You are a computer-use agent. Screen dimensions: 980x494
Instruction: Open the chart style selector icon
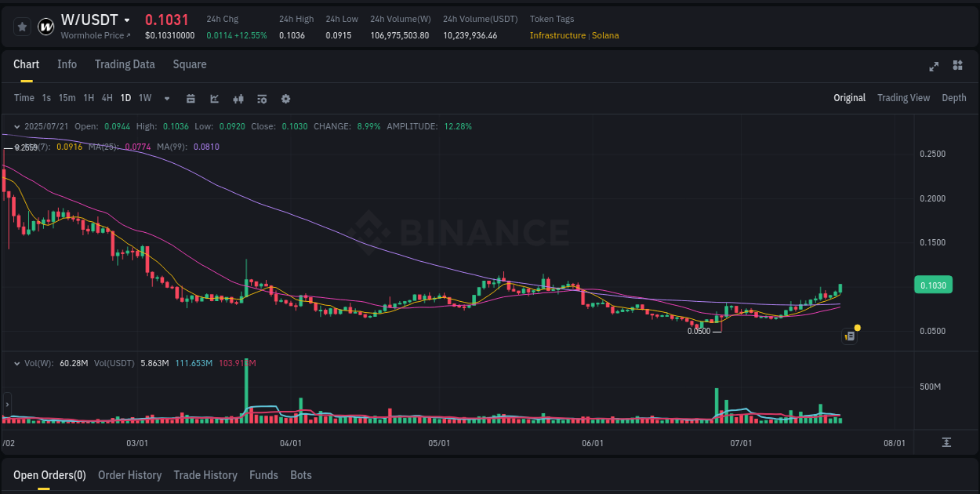tap(214, 99)
